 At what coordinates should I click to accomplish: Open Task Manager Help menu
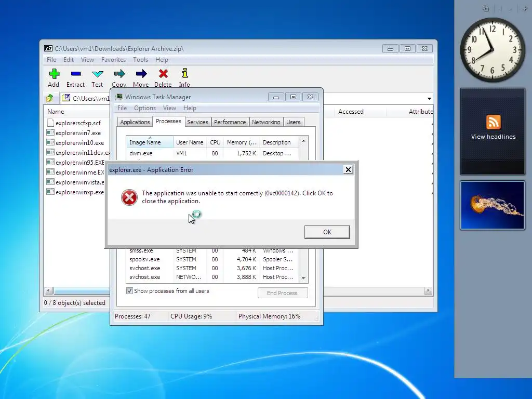pos(190,108)
